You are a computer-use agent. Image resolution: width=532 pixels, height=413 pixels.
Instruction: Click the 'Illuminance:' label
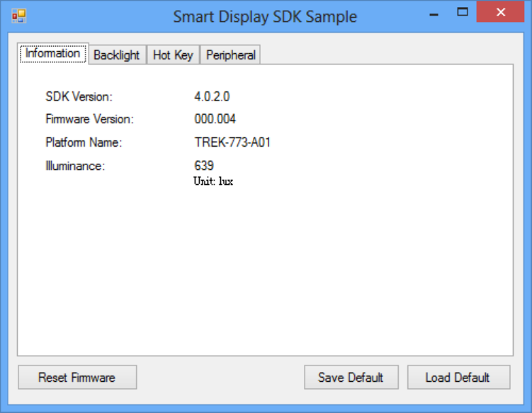[75, 166]
